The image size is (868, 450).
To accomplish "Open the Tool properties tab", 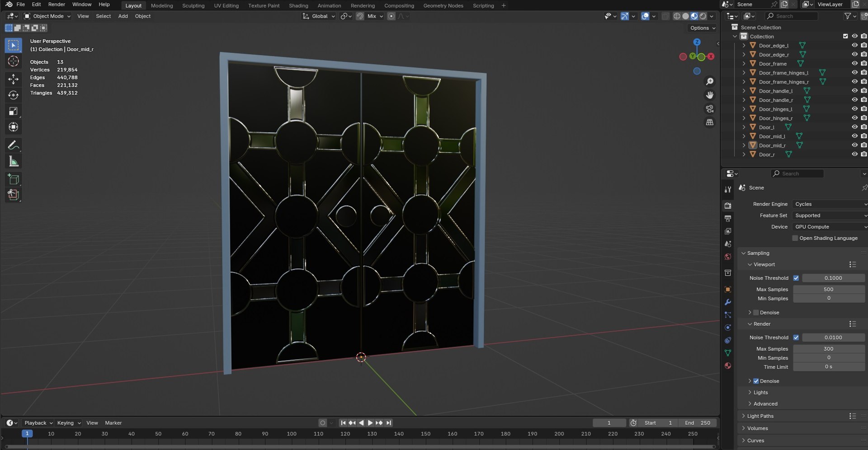I will point(727,189).
